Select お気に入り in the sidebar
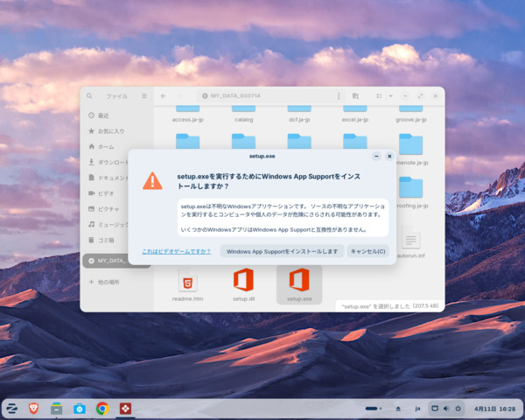Viewport: 525px width, 420px height. (x=115, y=131)
